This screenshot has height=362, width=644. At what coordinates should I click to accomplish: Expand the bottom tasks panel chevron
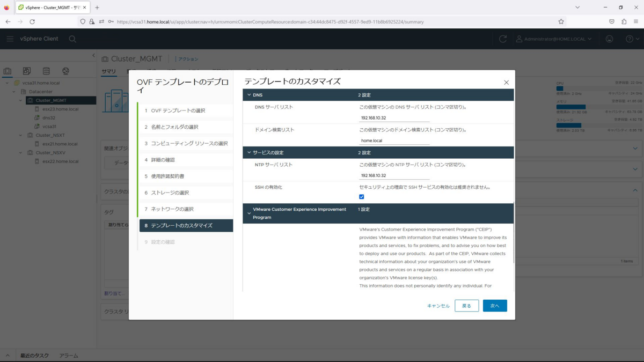(8, 356)
